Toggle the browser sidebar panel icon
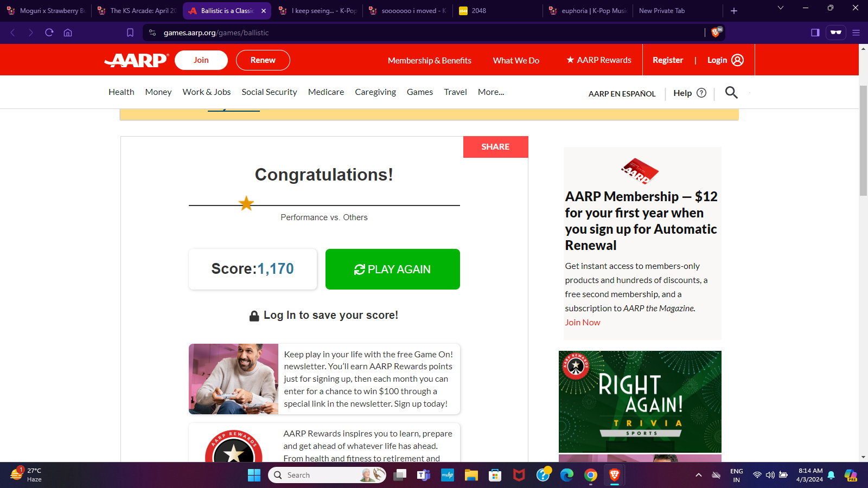Viewport: 868px width, 488px height. (815, 33)
